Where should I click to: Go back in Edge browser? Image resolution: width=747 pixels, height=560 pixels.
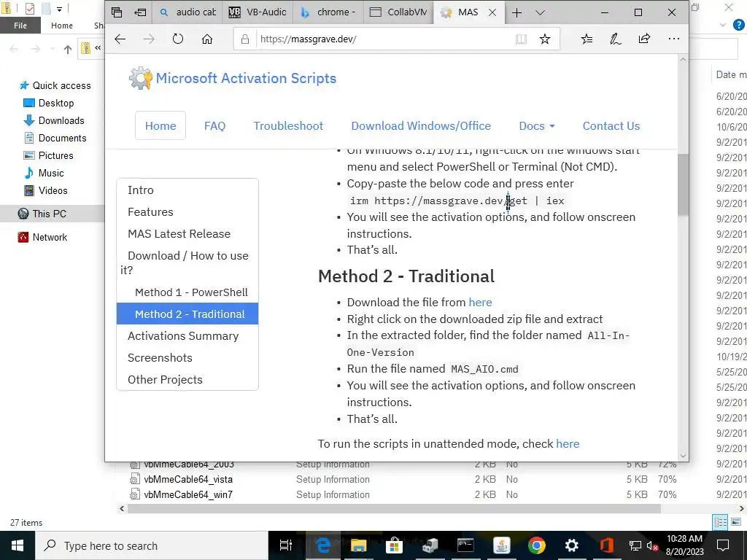click(120, 39)
